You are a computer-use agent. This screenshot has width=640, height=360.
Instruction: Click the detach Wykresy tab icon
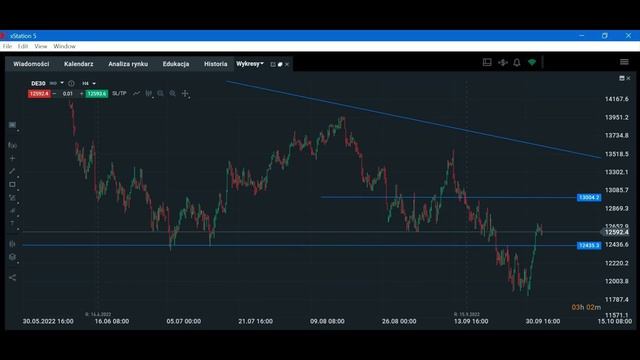[x=273, y=64]
